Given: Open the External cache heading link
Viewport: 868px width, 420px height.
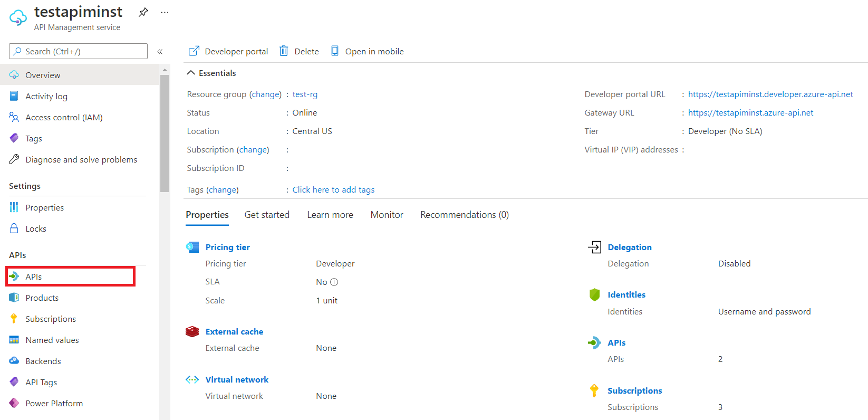Looking at the screenshot, I should (x=234, y=331).
